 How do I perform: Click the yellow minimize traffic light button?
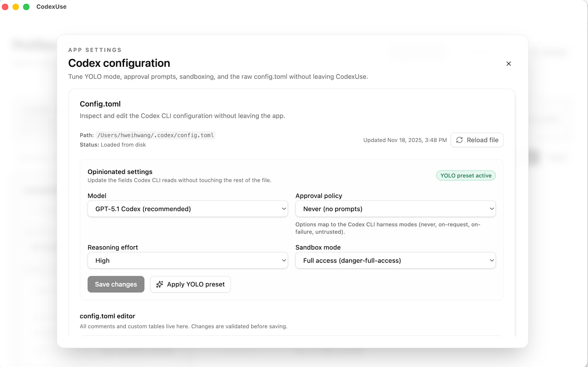(15, 7)
